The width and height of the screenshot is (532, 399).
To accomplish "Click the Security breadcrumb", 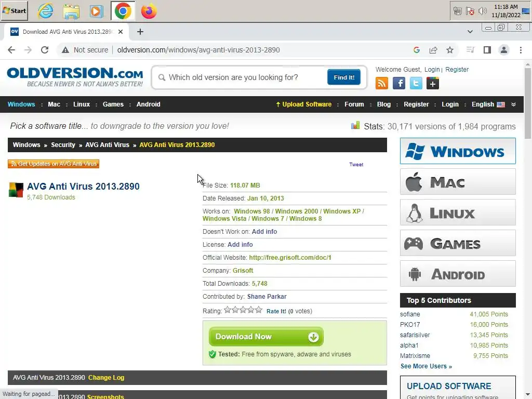I will point(63,145).
